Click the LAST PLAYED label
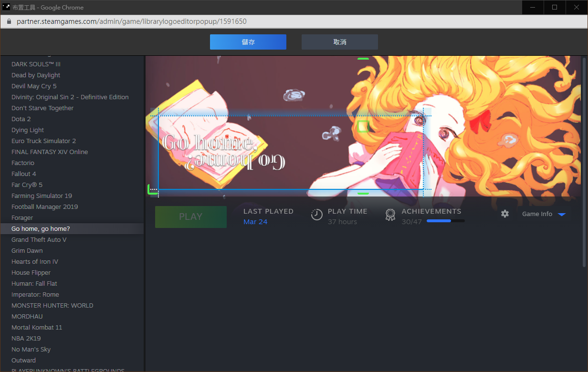 point(268,211)
